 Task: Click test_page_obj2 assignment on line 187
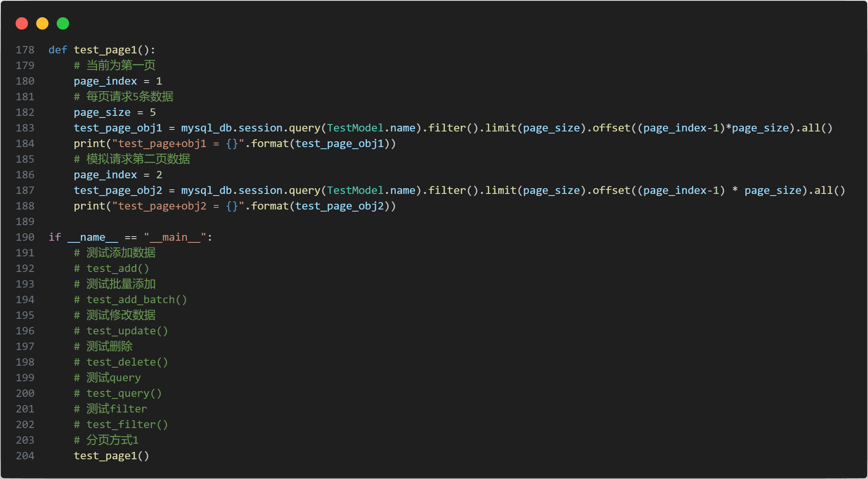[118, 190]
